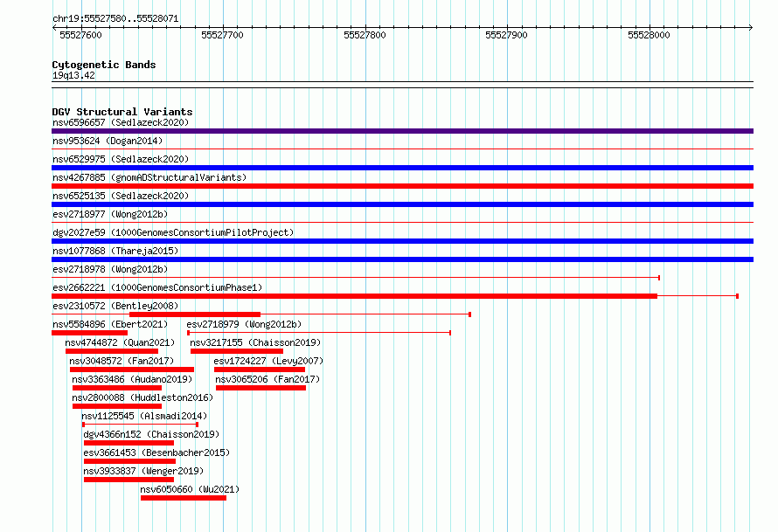This screenshot has height=532, width=778.
Task: Select the red nsv3065206 variant bar
Action: pyautogui.click(x=261, y=388)
